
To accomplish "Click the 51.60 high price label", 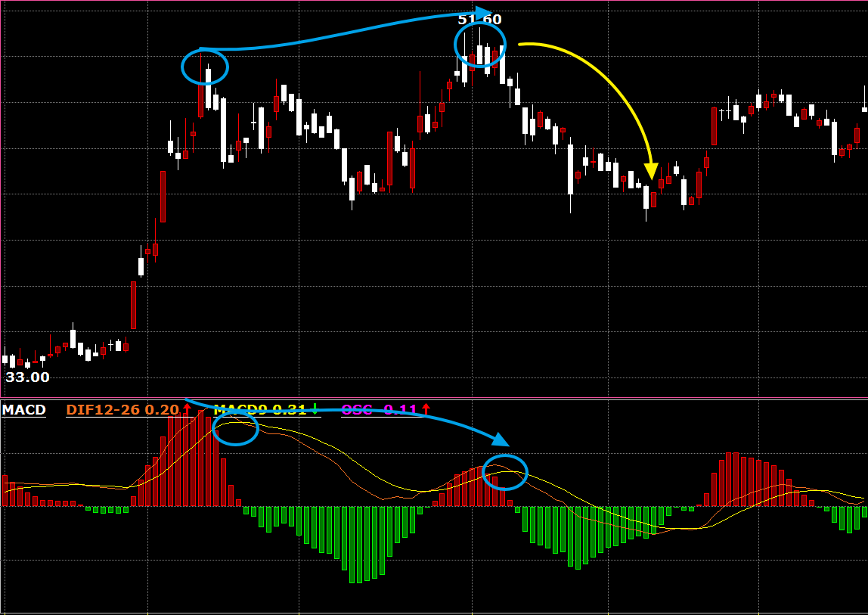I will pos(479,20).
